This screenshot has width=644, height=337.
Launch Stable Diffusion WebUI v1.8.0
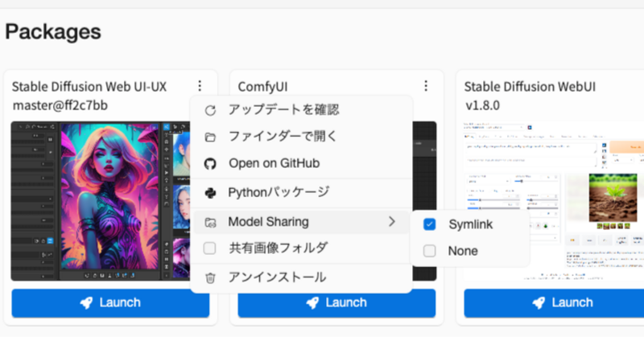(554, 303)
